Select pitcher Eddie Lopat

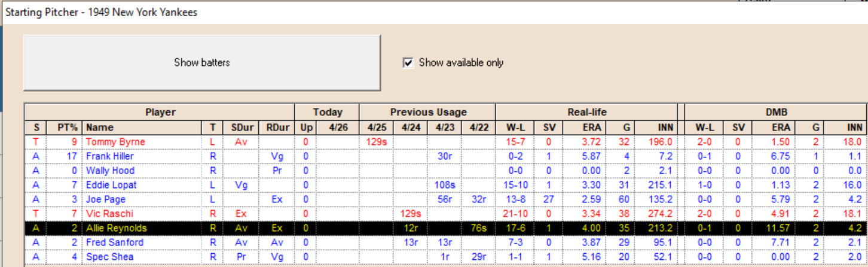coord(111,185)
